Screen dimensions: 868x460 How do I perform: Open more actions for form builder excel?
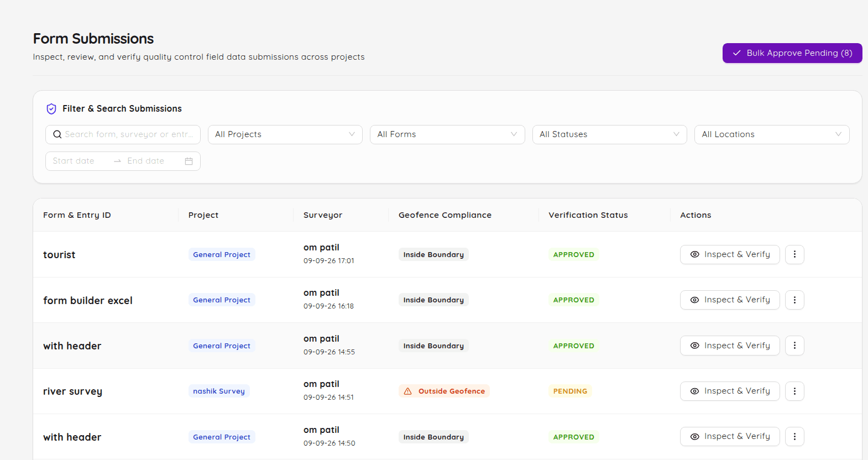[x=794, y=300]
